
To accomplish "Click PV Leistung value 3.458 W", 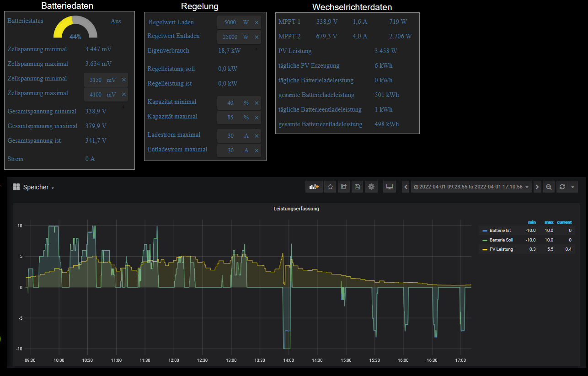I will tap(386, 51).
